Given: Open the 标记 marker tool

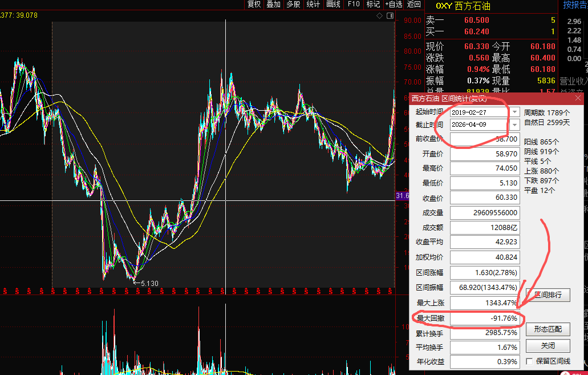Looking at the screenshot, I should pyautogui.click(x=372, y=5).
